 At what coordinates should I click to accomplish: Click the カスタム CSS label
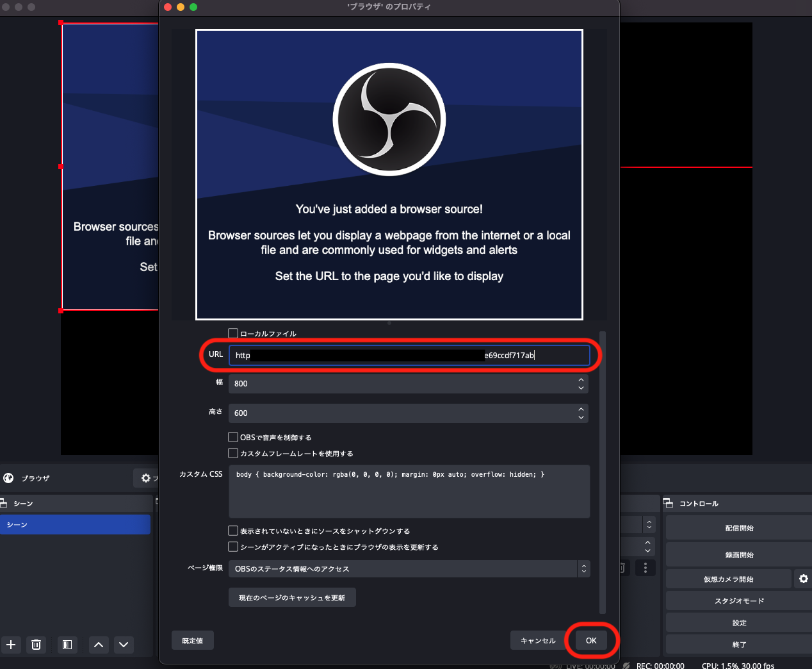tap(201, 474)
